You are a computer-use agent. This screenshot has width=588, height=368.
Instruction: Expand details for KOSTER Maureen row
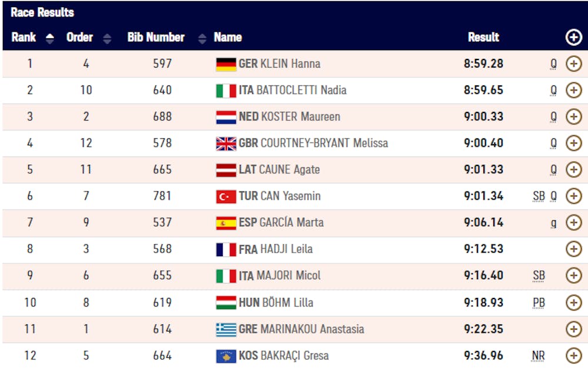coord(573,117)
